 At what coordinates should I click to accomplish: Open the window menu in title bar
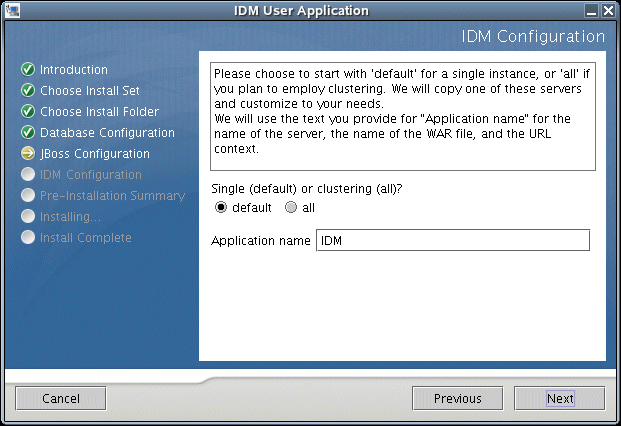point(11,11)
